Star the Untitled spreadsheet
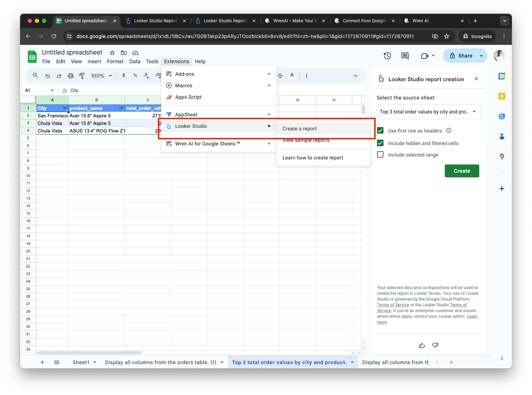This screenshot has width=532, height=395. (x=112, y=53)
